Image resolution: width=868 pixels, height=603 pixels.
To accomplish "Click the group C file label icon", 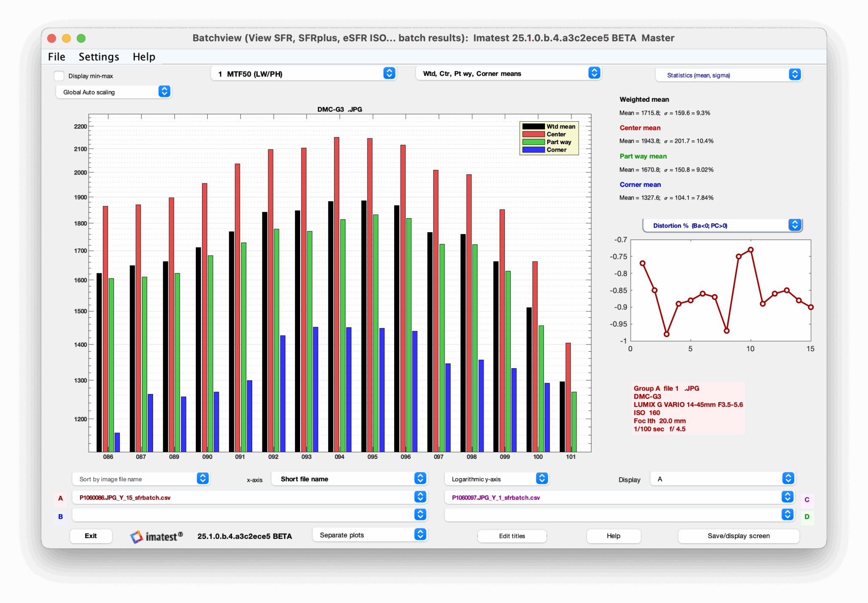I will point(807,500).
